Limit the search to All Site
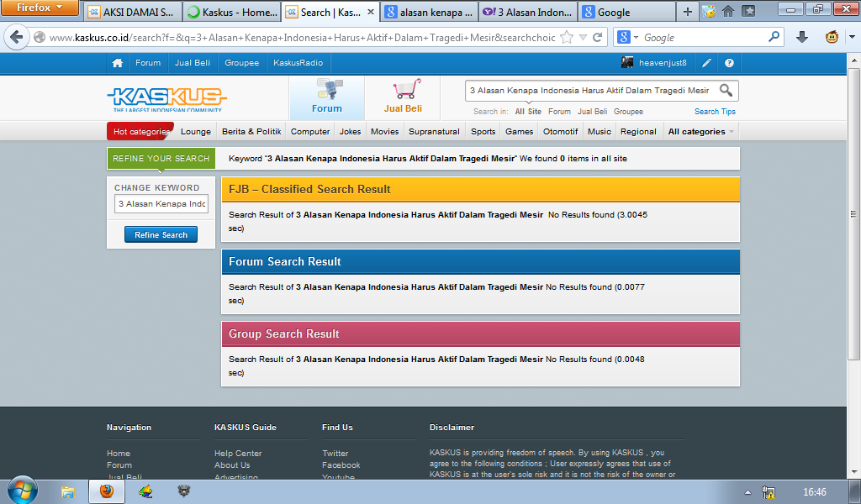Image resolution: width=861 pixels, height=504 pixels. 528,112
